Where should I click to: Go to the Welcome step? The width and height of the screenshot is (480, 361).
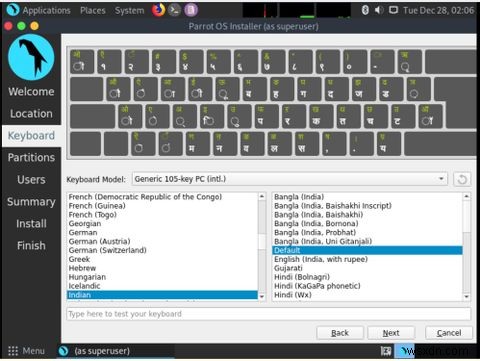tap(31, 92)
